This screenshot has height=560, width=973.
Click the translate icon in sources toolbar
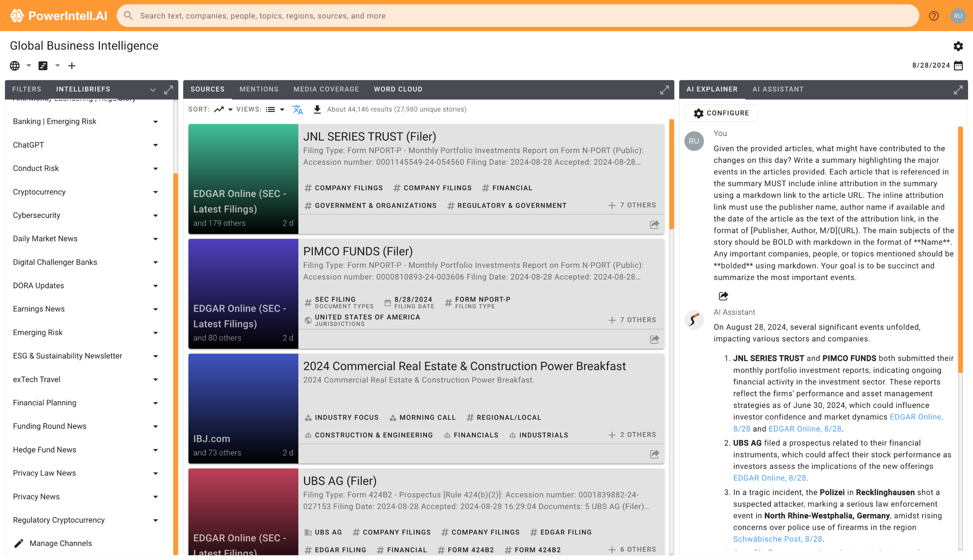[x=297, y=110]
